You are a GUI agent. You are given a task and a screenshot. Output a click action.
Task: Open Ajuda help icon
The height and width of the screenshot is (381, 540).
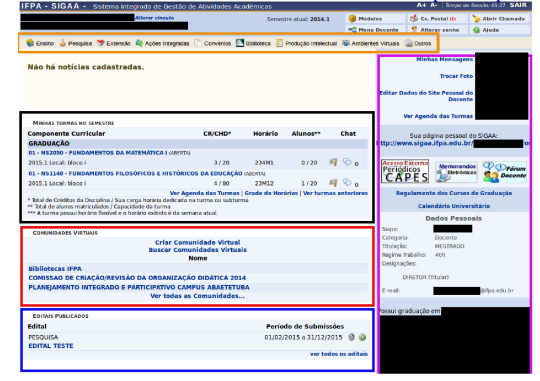[476, 30]
